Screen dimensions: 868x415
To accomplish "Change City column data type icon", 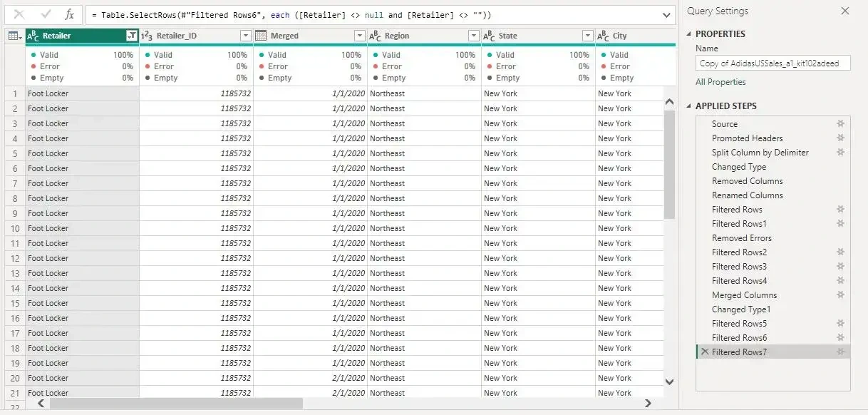I will (603, 36).
